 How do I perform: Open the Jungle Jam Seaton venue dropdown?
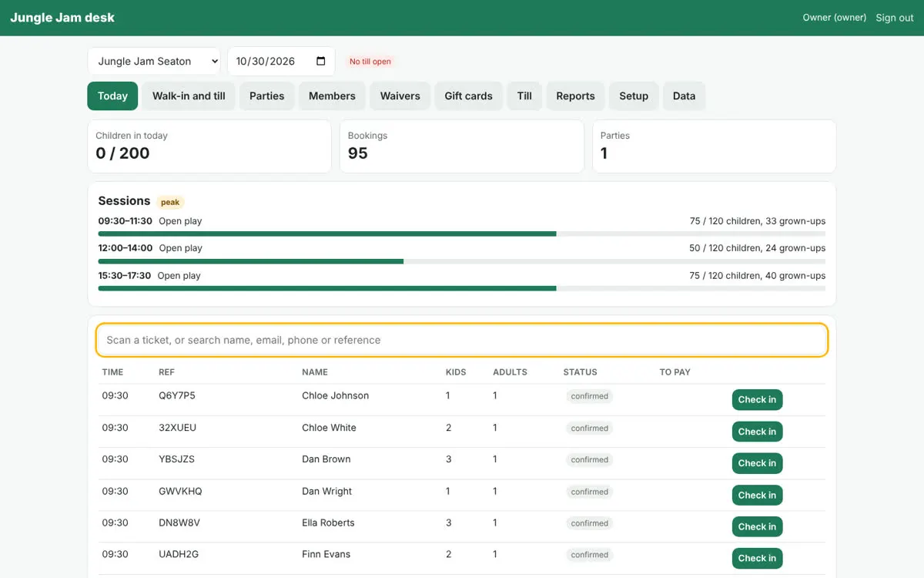154,62
